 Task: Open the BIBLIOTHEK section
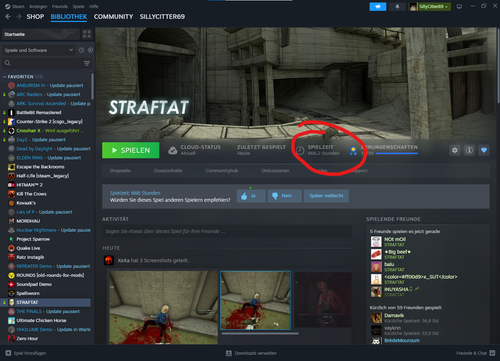(x=69, y=17)
